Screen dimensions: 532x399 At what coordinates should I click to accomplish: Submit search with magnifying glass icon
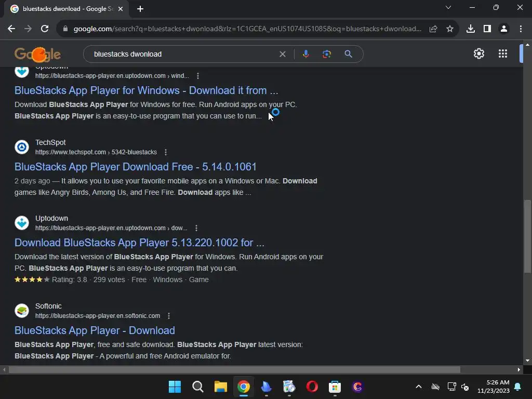[x=348, y=54]
